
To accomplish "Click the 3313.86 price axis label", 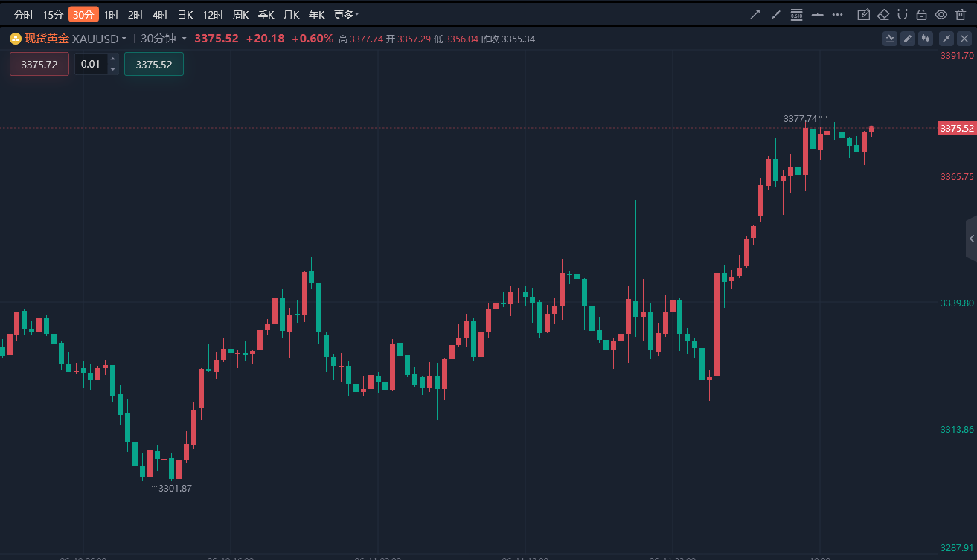I will (957, 429).
